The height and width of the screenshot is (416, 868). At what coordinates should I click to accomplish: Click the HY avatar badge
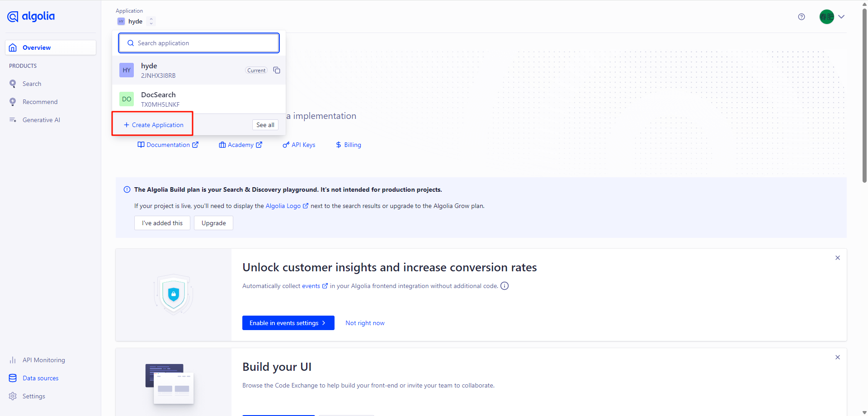tap(127, 70)
